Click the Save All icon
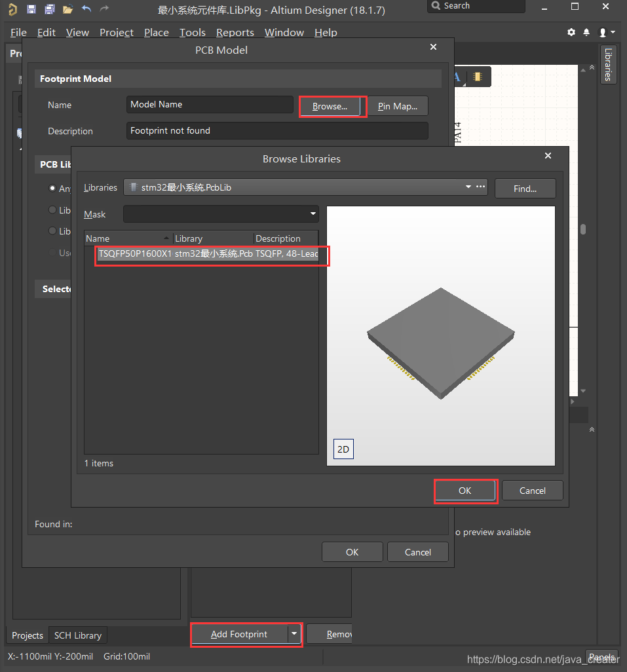627x672 pixels. pos(50,9)
